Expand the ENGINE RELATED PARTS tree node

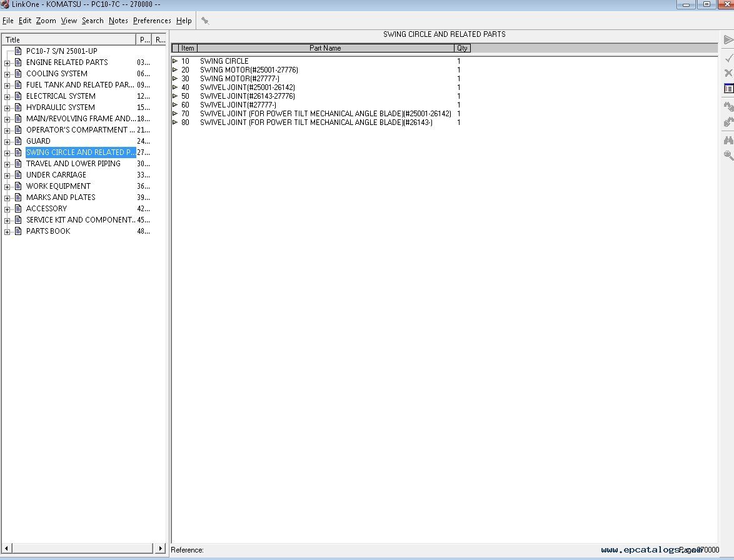point(8,62)
